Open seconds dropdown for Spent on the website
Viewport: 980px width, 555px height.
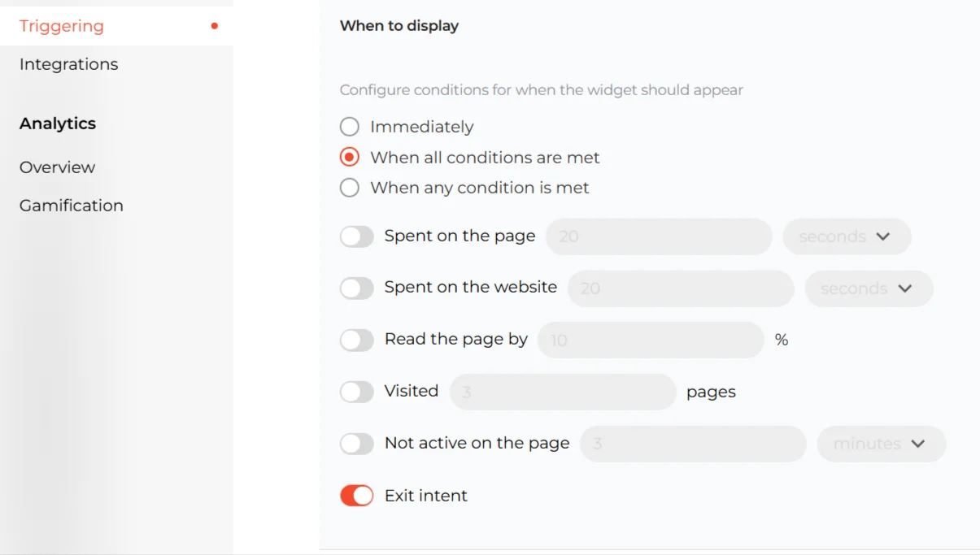point(868,288)
